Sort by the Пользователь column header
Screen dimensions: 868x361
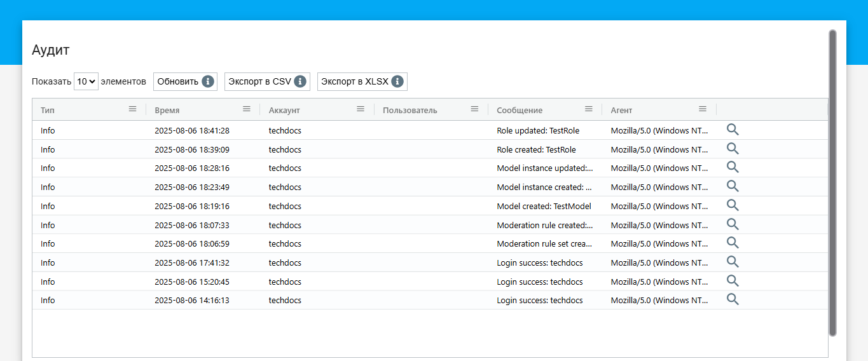pos(410,110)
